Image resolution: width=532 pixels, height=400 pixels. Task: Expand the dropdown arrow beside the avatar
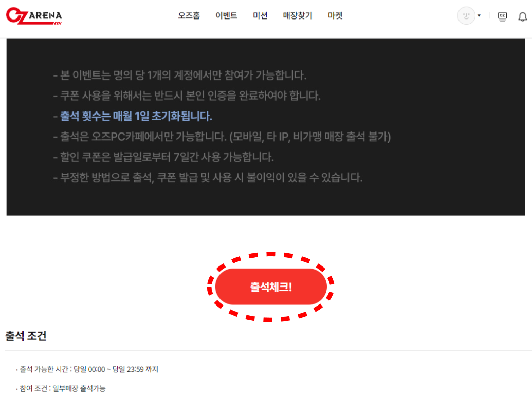(x=479, y=15)
